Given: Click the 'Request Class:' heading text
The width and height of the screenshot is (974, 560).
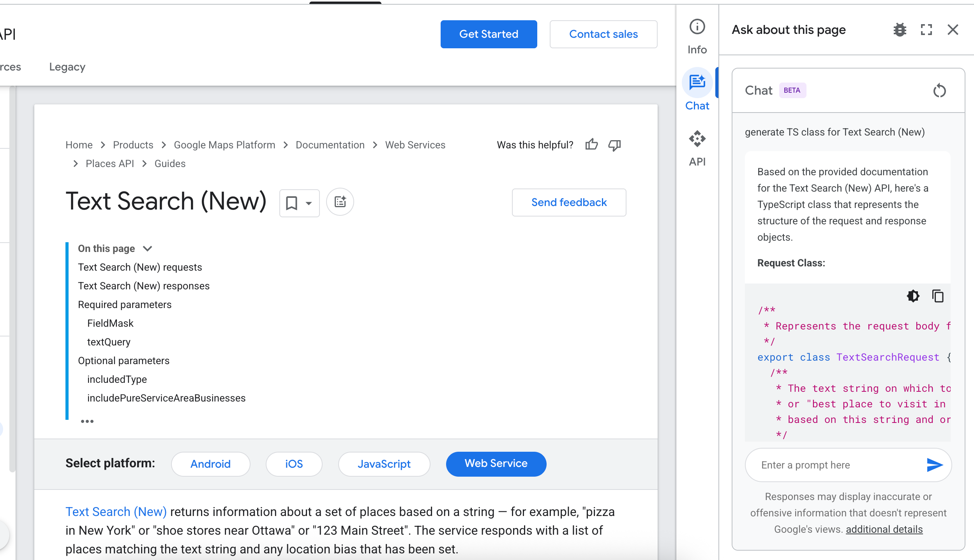Looking at the screenshot, I should tap(791, 263).
